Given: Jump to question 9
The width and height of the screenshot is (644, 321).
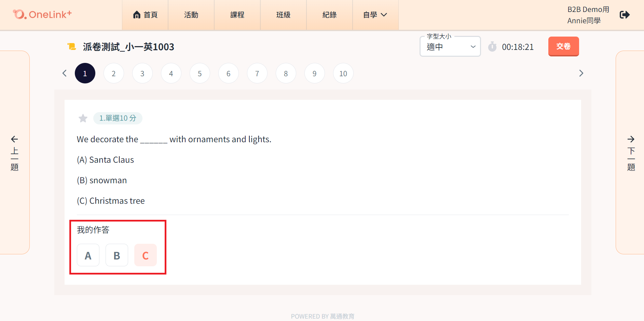Looking at the screenshot, I should coord(315,73).
